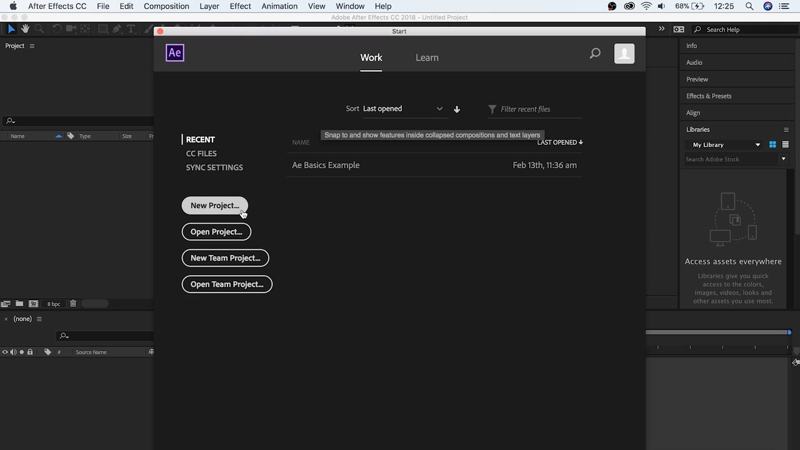Switch to the Work tab

(x=371, y=58)
